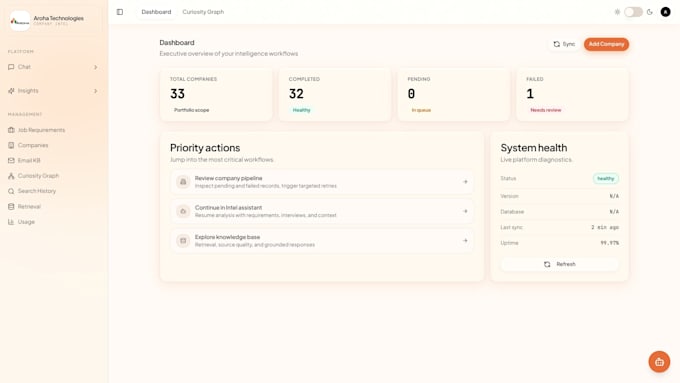Click the Curiosity Graph network icon

pyautogui.click(x=11, y=176)
